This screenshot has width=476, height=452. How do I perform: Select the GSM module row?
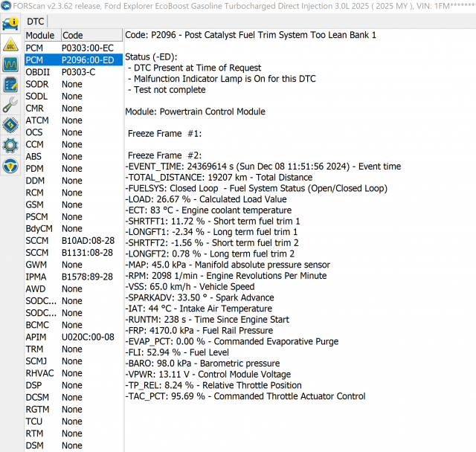[74, 204]
